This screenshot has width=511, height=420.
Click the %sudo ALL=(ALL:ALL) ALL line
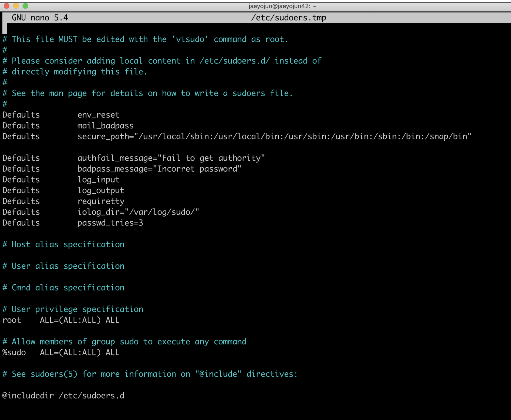point(61,352)
